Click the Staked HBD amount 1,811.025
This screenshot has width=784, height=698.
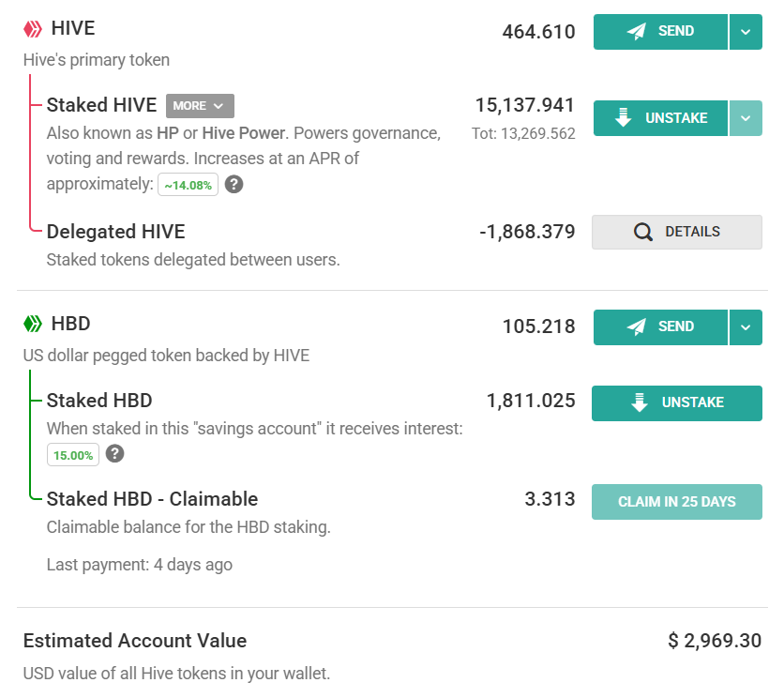[x=530, y=402]
